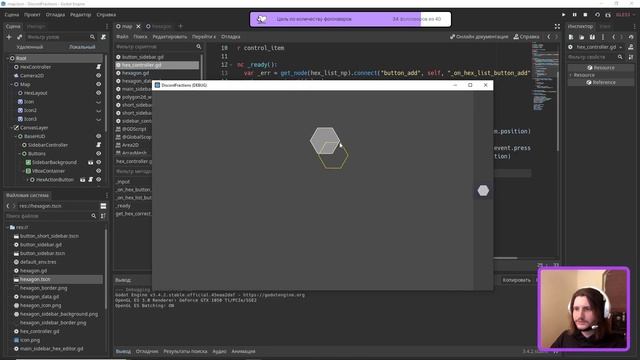Toggle FileSystem split view icon
Image resolution: width=640 pixels, height=360 pixels.
pyautogui.click(x=103, y=206)
